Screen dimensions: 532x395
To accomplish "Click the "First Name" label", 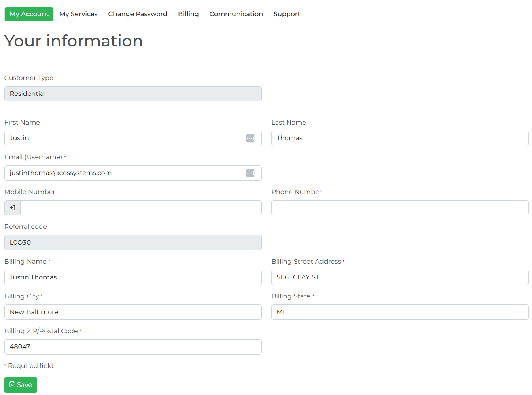I will (x=22, y=123).
